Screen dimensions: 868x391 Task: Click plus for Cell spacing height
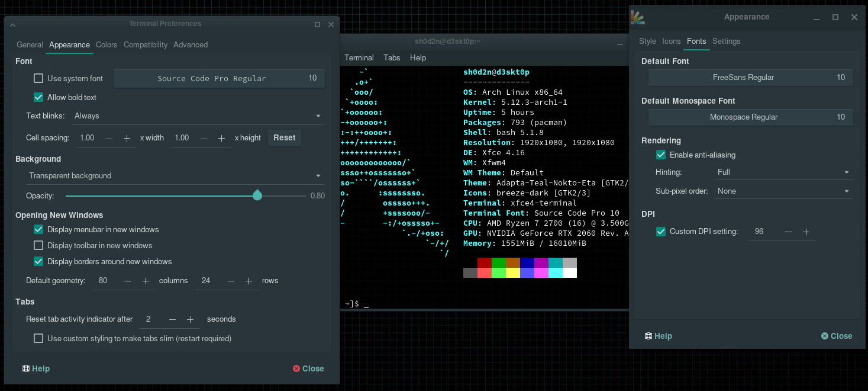click(221, 138)
